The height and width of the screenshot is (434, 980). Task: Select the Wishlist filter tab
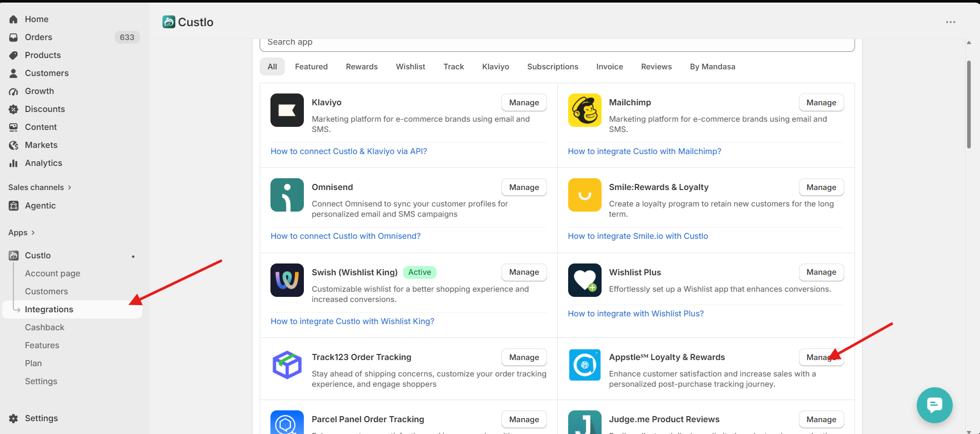tap(410, 67)
